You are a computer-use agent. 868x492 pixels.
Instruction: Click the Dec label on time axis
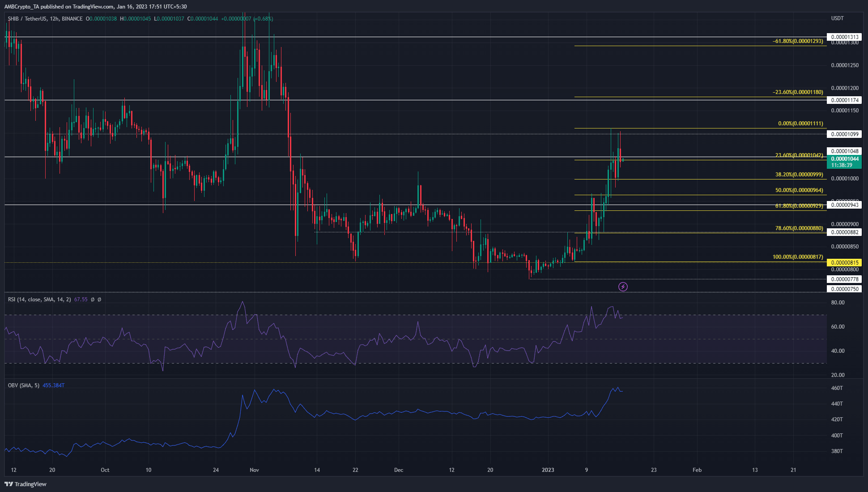pyautogui.click(x=399, y=470)
